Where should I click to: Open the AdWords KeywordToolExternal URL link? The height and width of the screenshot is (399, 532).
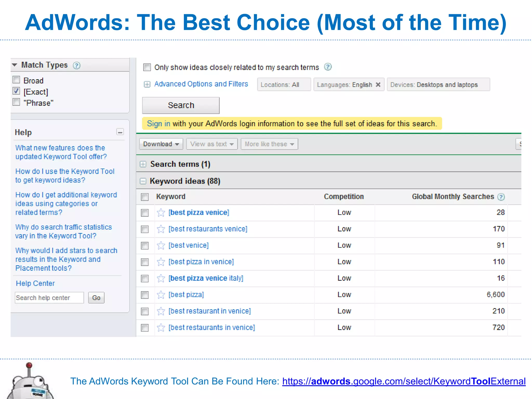click(404, 381)
